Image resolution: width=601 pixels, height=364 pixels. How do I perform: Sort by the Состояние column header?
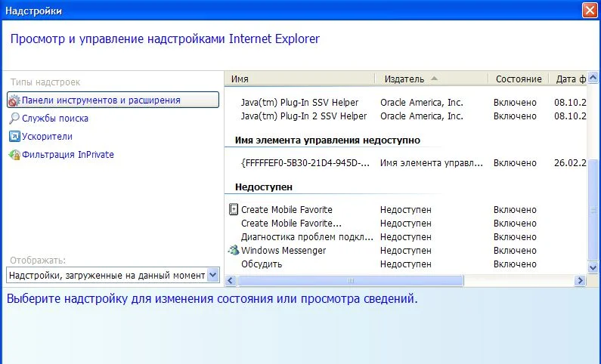tap(518, 79)
